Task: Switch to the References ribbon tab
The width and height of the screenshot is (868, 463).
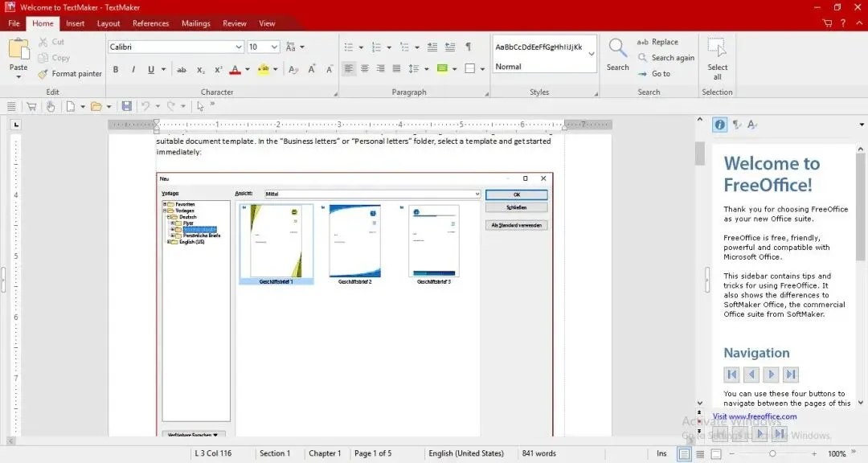Action: (150, 23)
